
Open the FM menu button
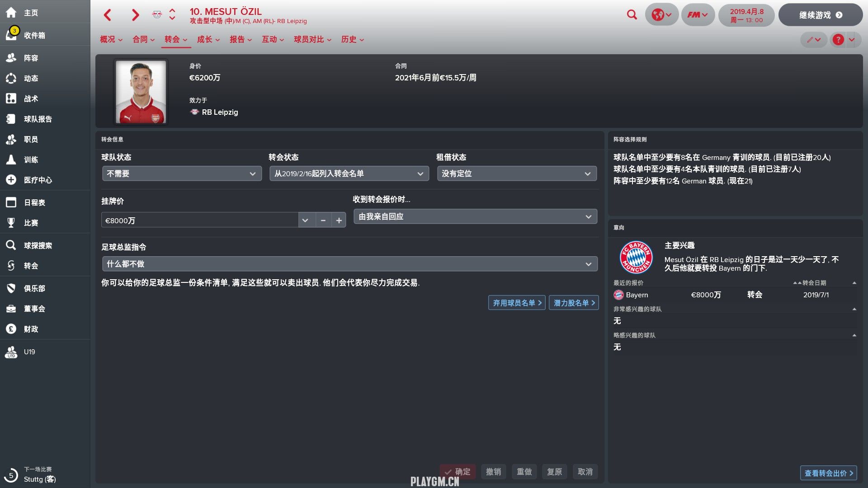coord(698,15)
